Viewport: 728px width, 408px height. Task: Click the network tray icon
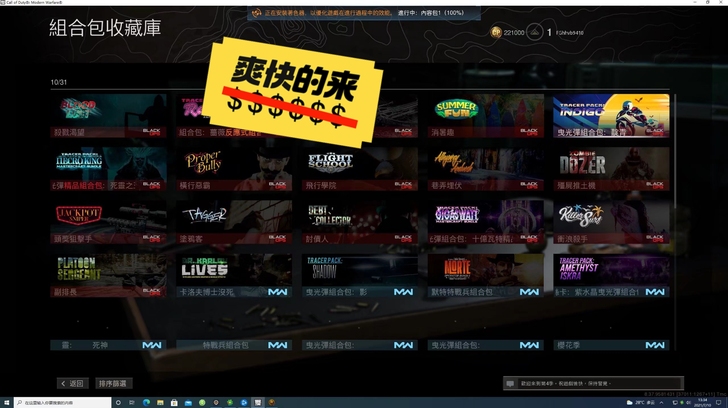[x=675, y=402]
